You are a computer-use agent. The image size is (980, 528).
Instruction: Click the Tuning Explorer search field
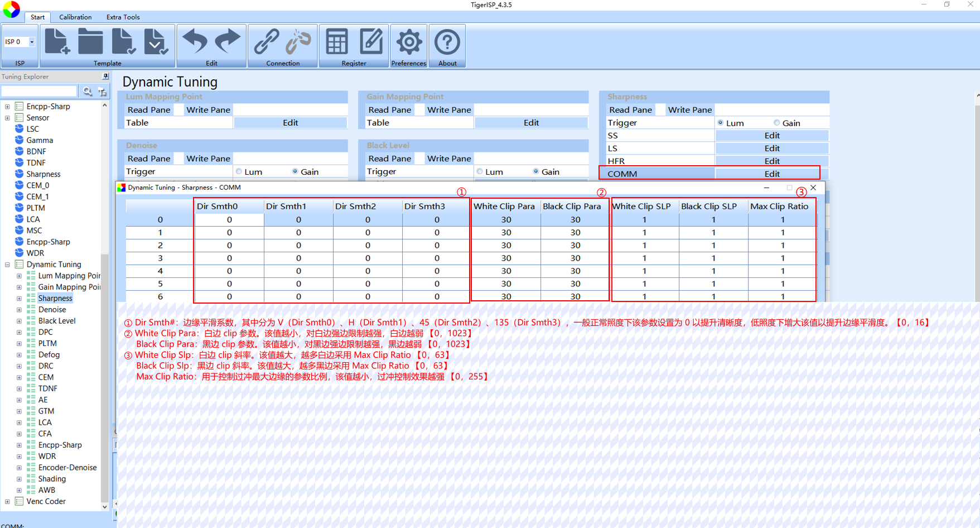pyautogui.click(x=39, y=91)
